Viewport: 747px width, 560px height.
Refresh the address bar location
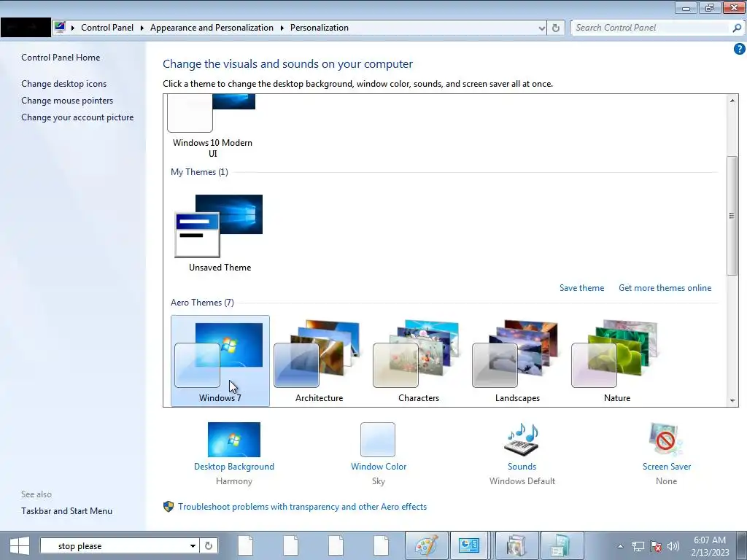(555, 28)
